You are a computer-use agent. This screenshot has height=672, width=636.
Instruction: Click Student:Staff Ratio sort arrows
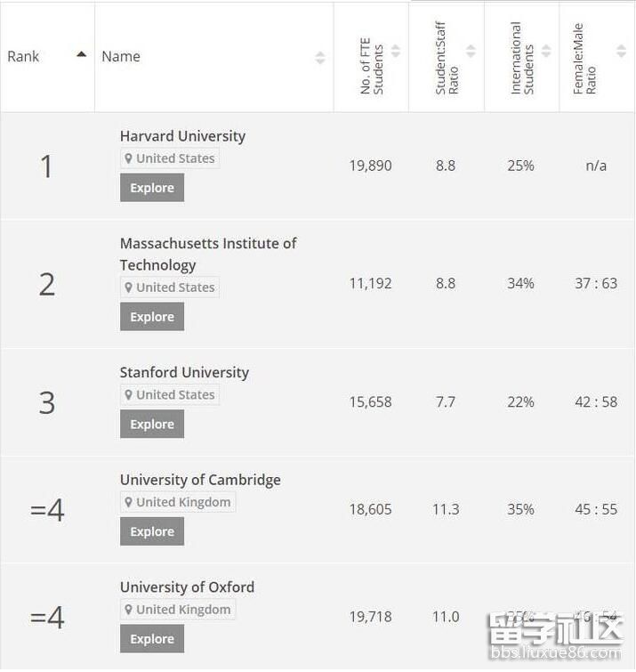[x=471, y=52]
